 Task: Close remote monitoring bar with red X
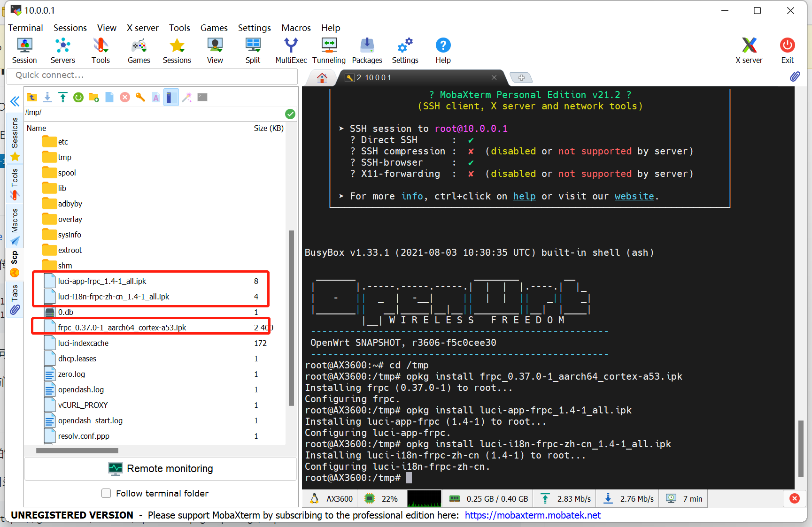[795, 498]
